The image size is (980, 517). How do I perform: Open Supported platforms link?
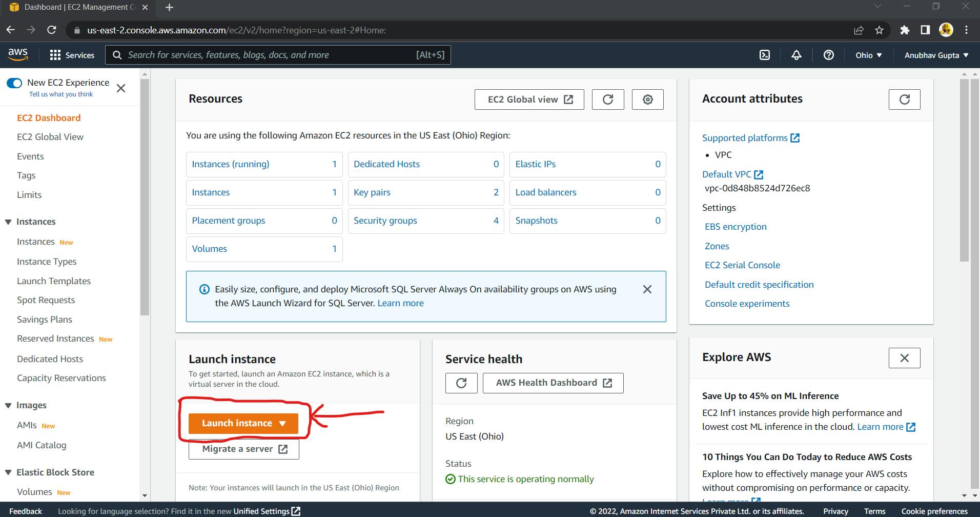750,138
